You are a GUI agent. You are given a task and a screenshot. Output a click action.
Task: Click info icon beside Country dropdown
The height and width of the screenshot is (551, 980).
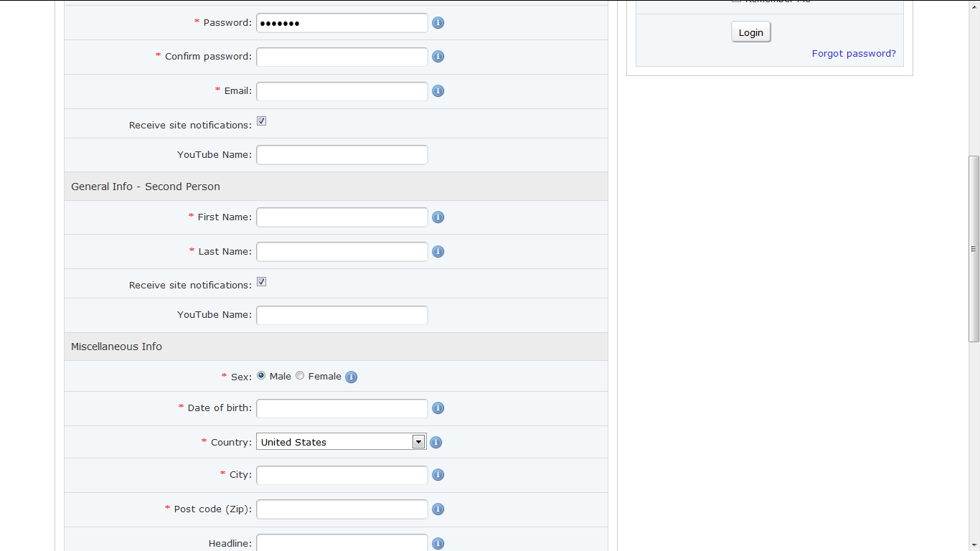pyautogui.click(x=435, y=443)
